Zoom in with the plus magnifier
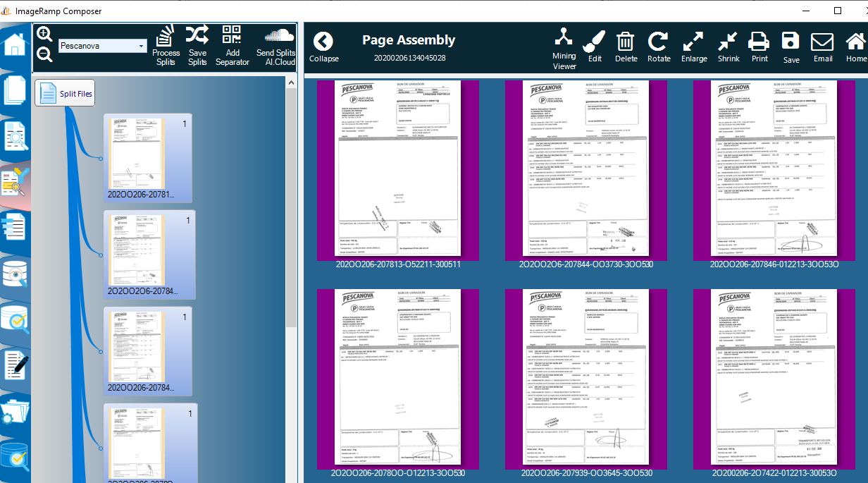Screen dimensions: 868x483 tap(44, 34)
